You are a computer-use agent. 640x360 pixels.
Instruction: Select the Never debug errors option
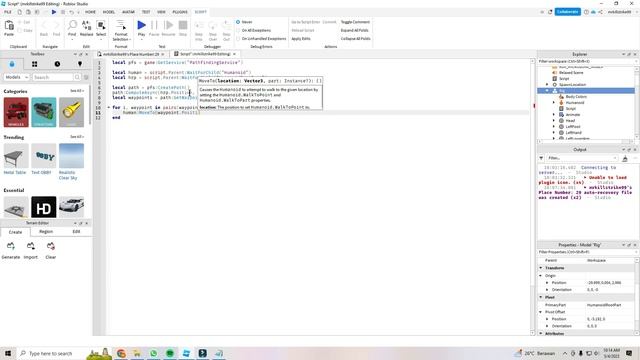[x=238, y=22]
